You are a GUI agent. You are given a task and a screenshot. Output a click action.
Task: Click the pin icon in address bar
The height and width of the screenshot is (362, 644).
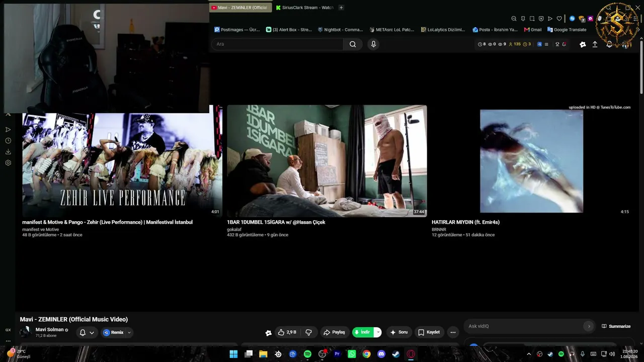point(523,19)
